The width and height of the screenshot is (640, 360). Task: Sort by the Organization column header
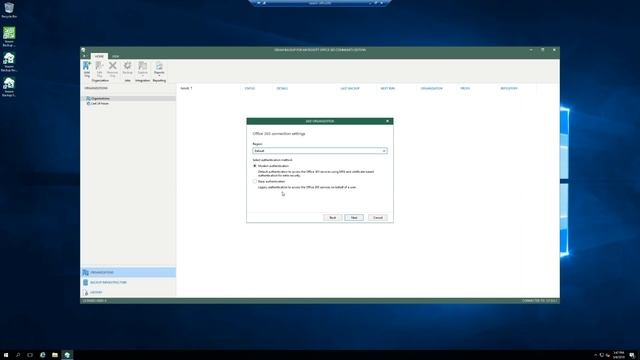point(431,88)
